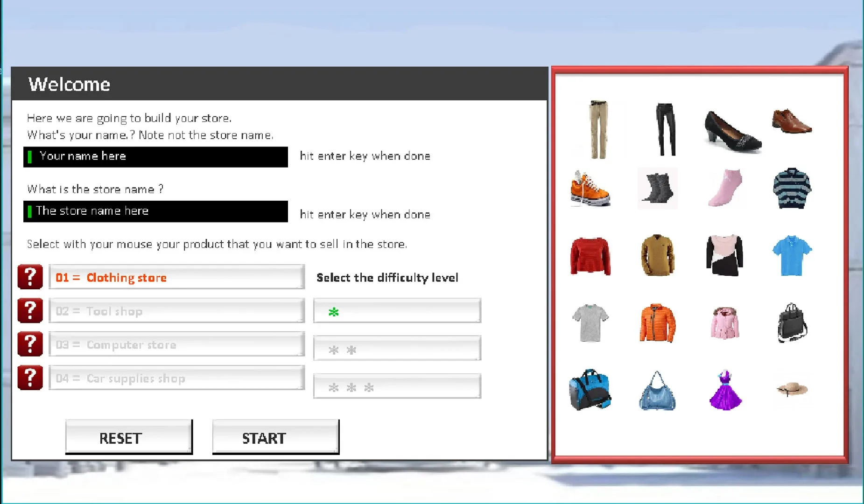Select the 01 = Clothing store option

pos(176,277)
